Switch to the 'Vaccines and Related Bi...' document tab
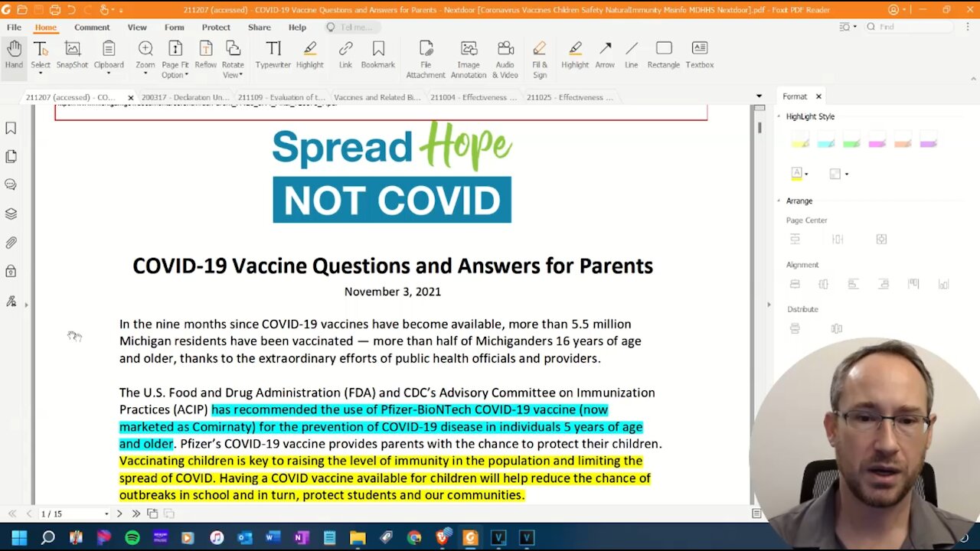Viewport: 980px width, 551px height. click(377, 97)
